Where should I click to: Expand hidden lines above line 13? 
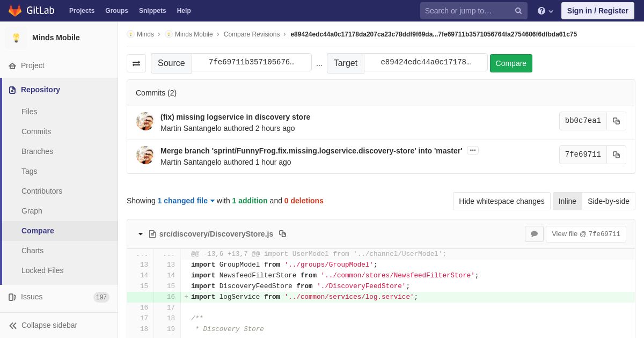[x=153, y=254]
